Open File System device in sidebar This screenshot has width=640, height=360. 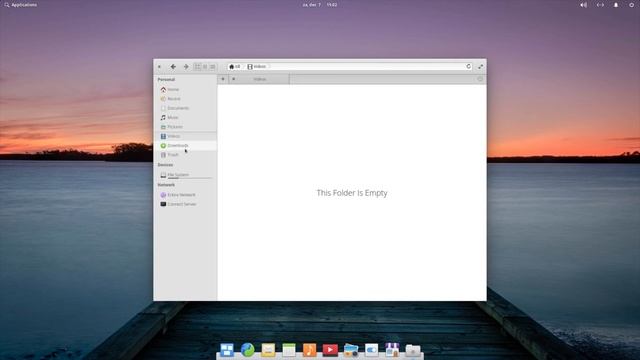pos(186,175)
